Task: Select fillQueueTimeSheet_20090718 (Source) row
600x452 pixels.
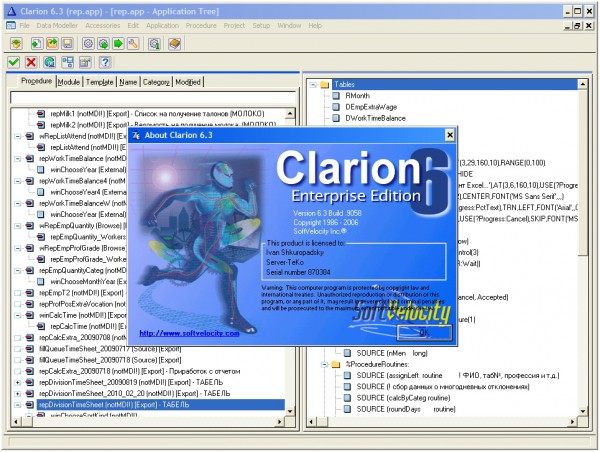Action: point(110,360)
